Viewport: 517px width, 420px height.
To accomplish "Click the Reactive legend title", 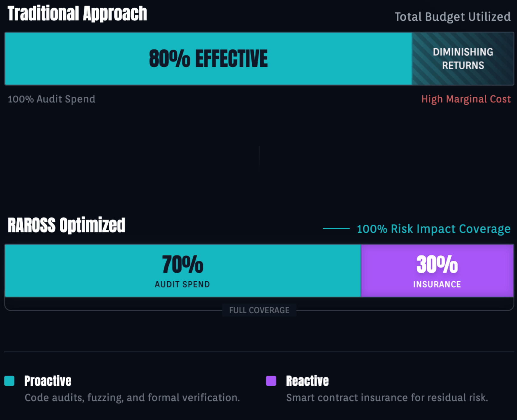I will point(307,381).
